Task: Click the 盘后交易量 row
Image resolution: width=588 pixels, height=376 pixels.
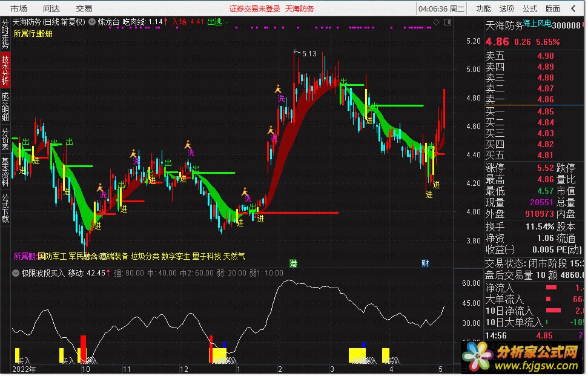Action: (534, 275)
